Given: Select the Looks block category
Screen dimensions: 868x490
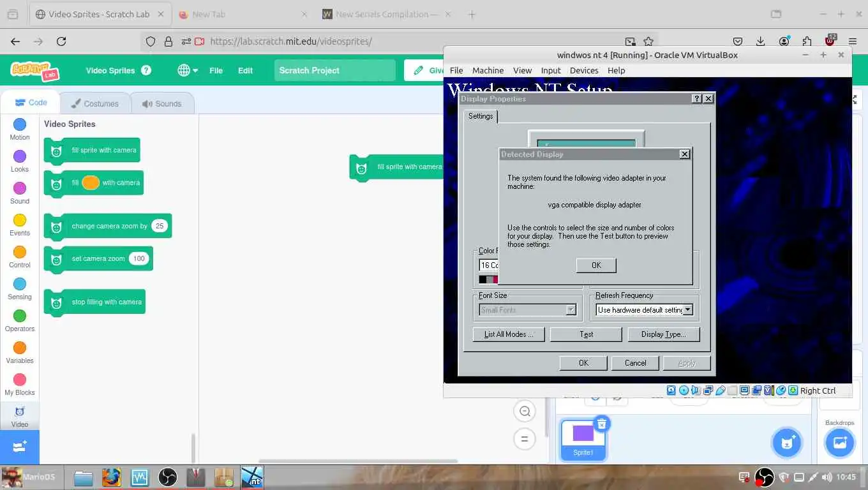Looking at the screenshot, I should click(x=20, y=161).
